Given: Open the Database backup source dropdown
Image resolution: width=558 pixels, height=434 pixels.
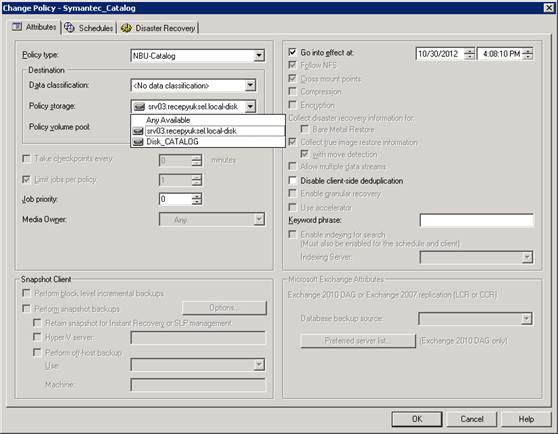Looking at the screenshot, I should point(526,318).
